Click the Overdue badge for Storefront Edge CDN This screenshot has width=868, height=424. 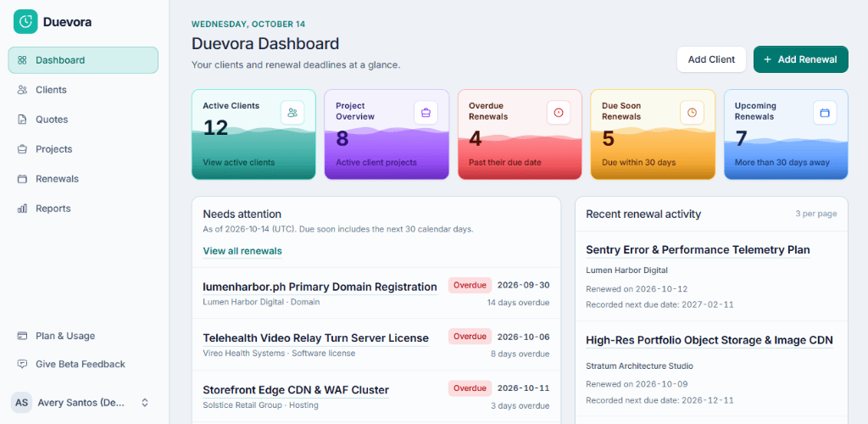point(470,388)
